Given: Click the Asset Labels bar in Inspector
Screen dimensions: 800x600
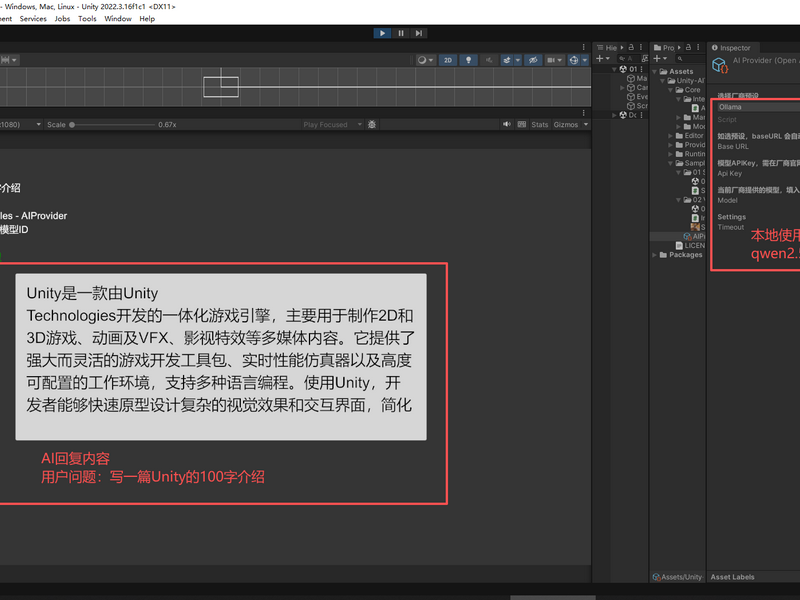Looking at the screenshot, I should [754, 577].
